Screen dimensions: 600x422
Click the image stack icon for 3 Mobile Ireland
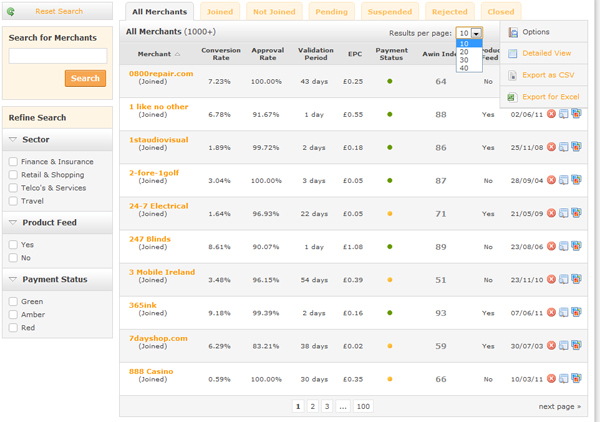coord(576,279)
